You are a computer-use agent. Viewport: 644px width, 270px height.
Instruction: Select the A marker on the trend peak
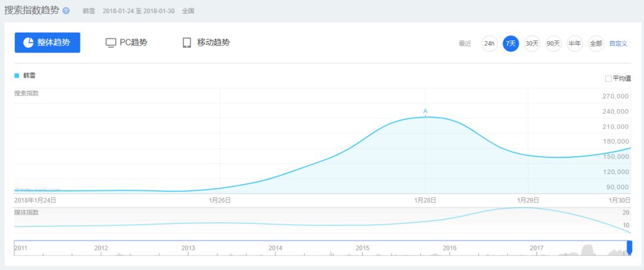pyautogui.click(x=425, y=111)
